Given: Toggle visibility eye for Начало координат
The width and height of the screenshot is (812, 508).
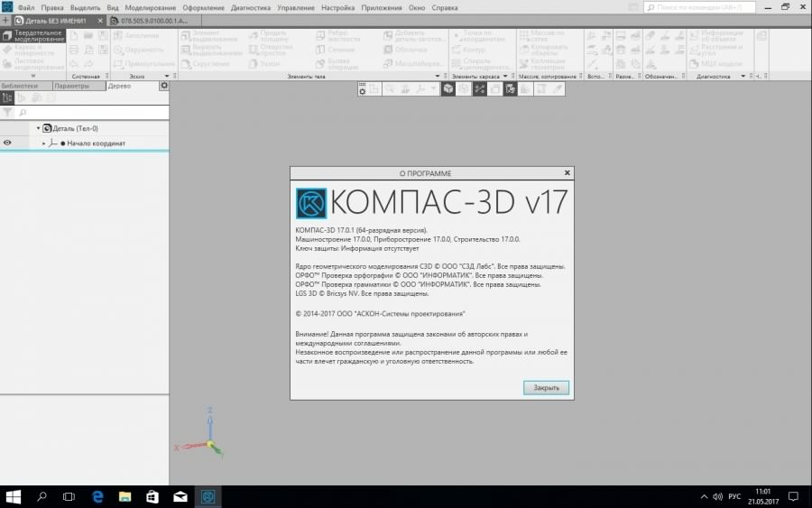Looking at the screenshot, I should tap(8, 143).
